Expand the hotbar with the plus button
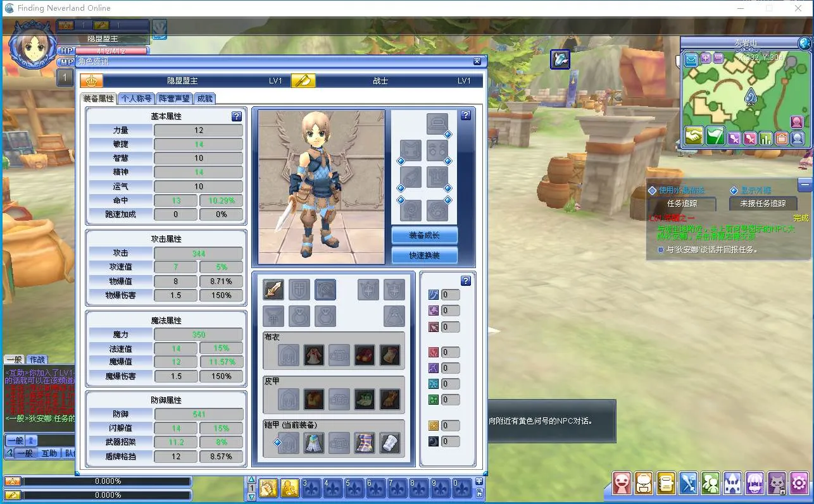 (479, 481)
